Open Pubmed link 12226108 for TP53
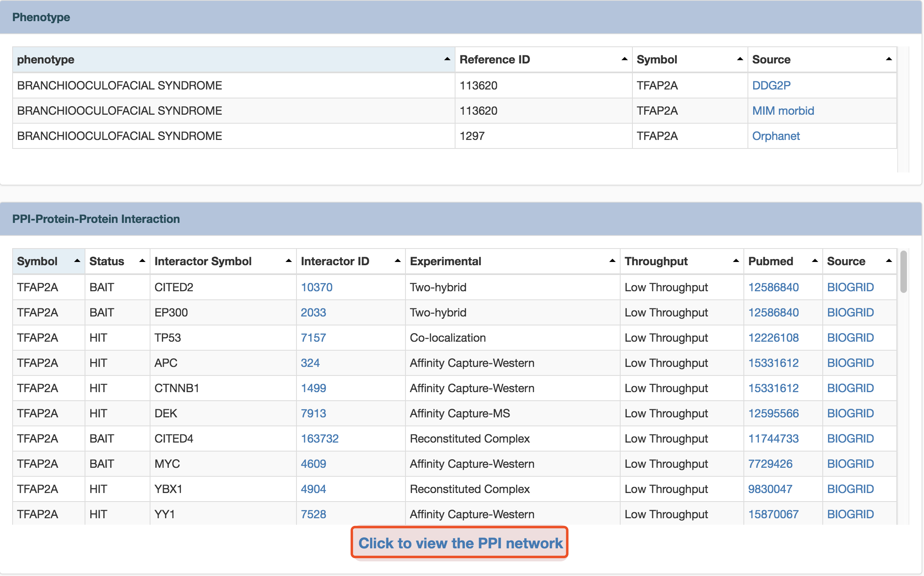The width and height of the screenshot is (924, 576). pyautogui.click(x=773, y=338)
